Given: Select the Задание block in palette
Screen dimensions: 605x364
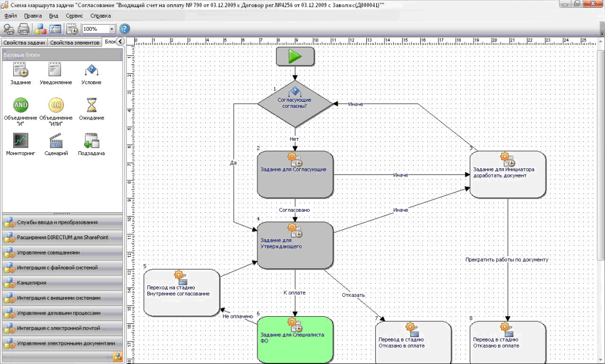Looking at the screenshot, I should (x=20, y=73).
